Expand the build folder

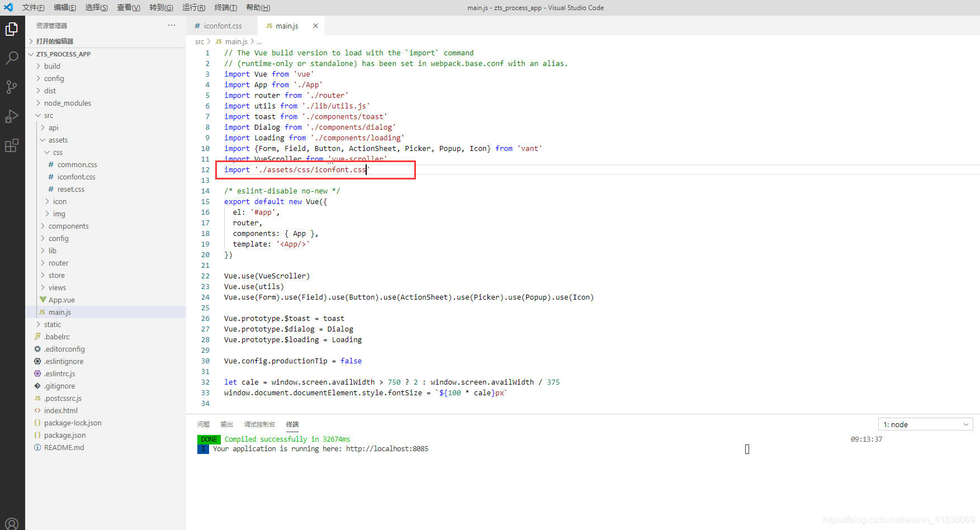click(x=52, y=66)
